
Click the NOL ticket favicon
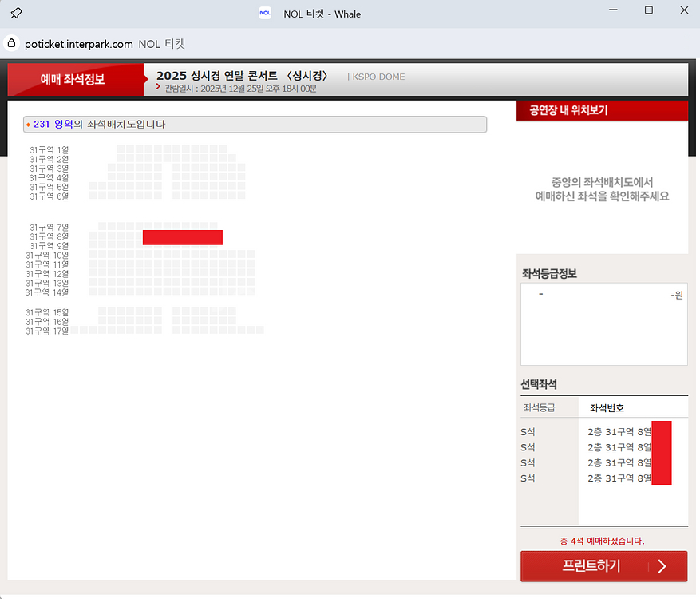click(266, 13)
